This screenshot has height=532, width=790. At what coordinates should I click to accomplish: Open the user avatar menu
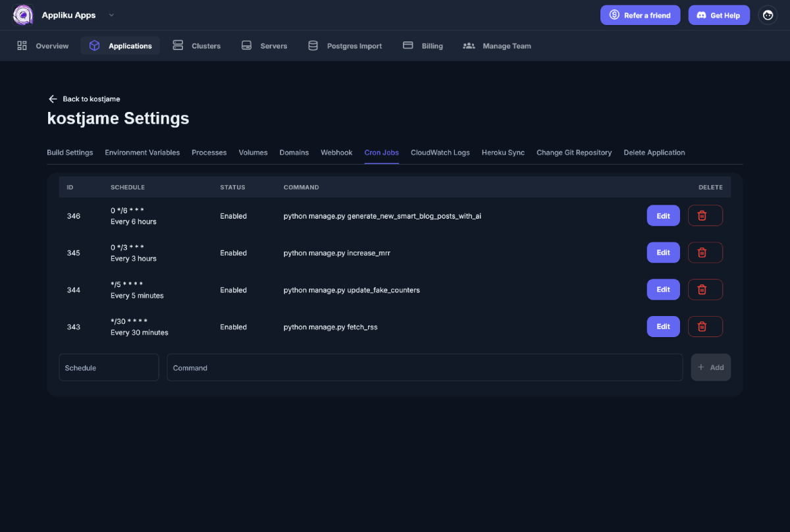(768, 14)
